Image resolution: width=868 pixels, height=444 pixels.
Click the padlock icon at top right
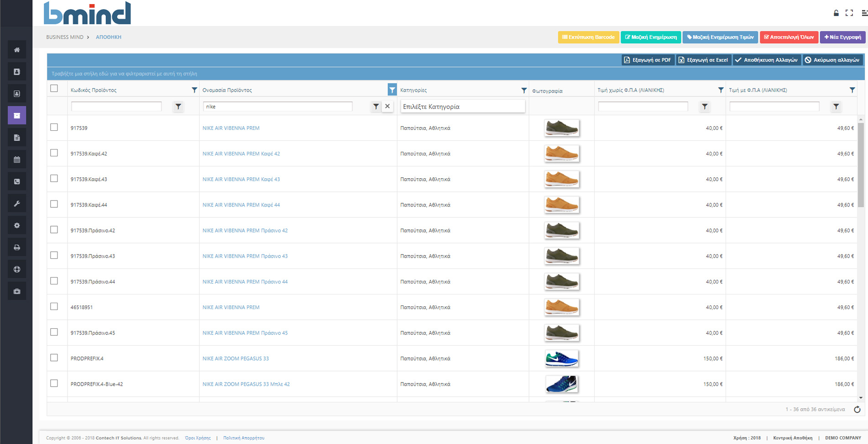point(836,13)
